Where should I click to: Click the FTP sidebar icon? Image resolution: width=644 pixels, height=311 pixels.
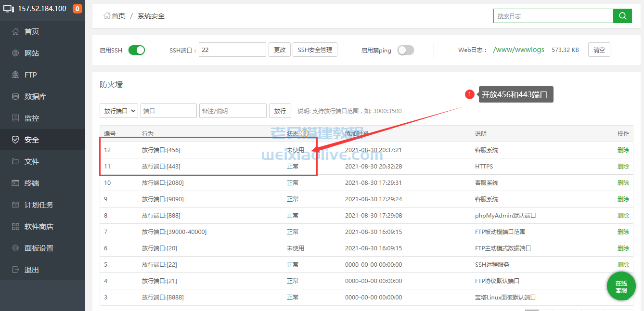point(15,75)
